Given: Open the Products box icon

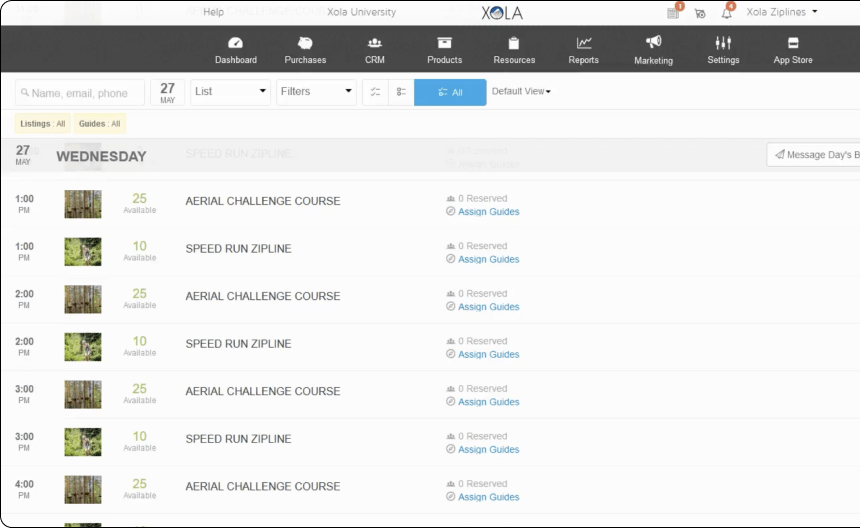Looking at the screenshot, I should 444,43.
